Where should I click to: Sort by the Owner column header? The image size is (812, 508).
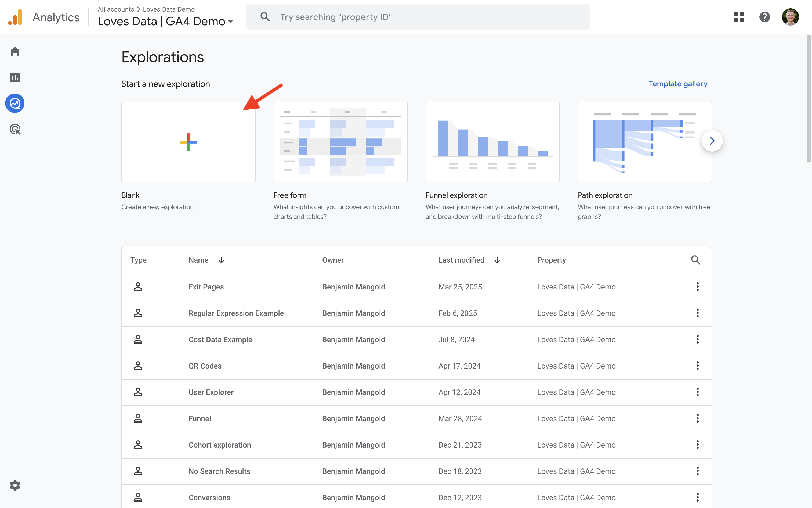333,260
